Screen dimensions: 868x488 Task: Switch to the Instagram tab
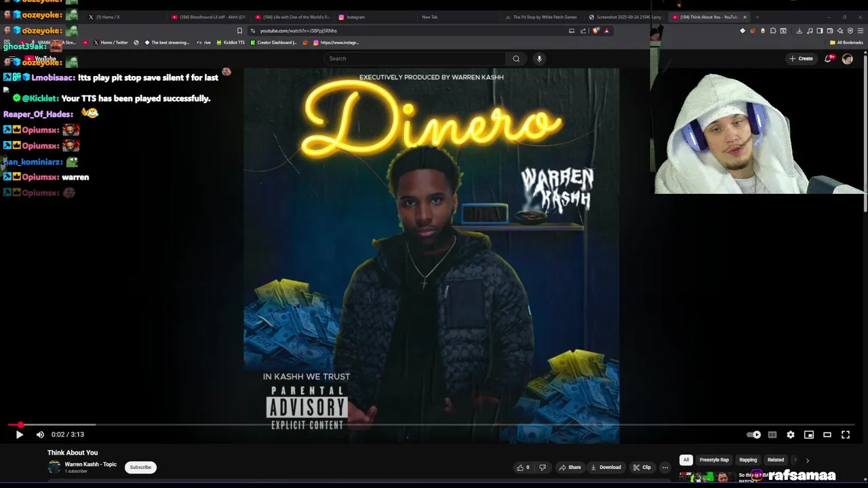coord(374,17)
